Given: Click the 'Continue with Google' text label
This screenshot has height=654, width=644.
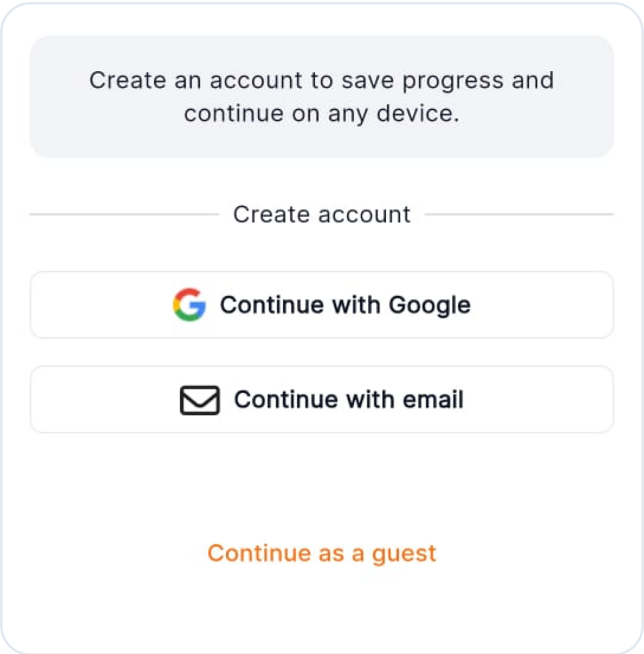Looking at the screenshot, I should 346,305.
